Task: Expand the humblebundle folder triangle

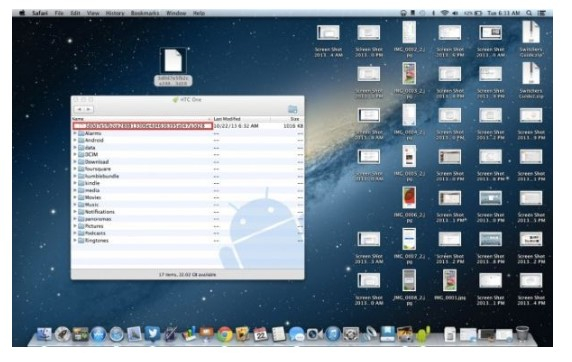Action: 75,176
